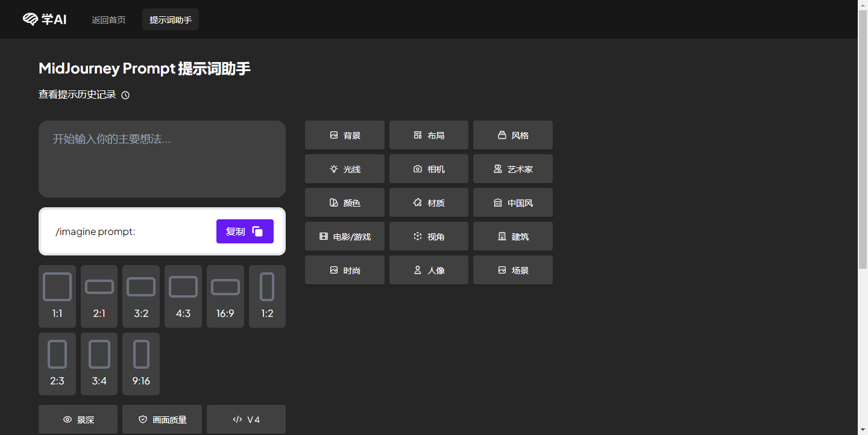Pick the 2:3 aspect ratio tile
Screen dimensions: 868x435
[57, 364]
